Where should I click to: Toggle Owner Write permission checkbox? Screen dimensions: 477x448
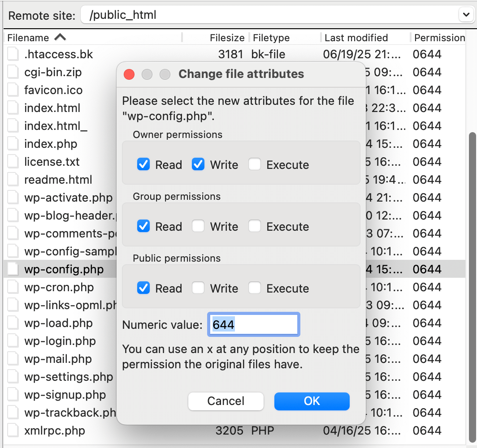(198, 164)
